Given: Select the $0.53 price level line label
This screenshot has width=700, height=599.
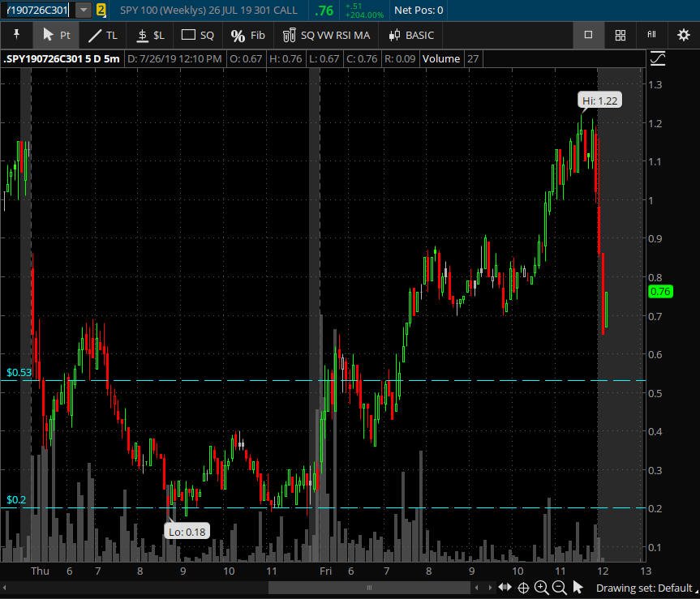Looking at the screenshot, I should click(x=19, y=372).
